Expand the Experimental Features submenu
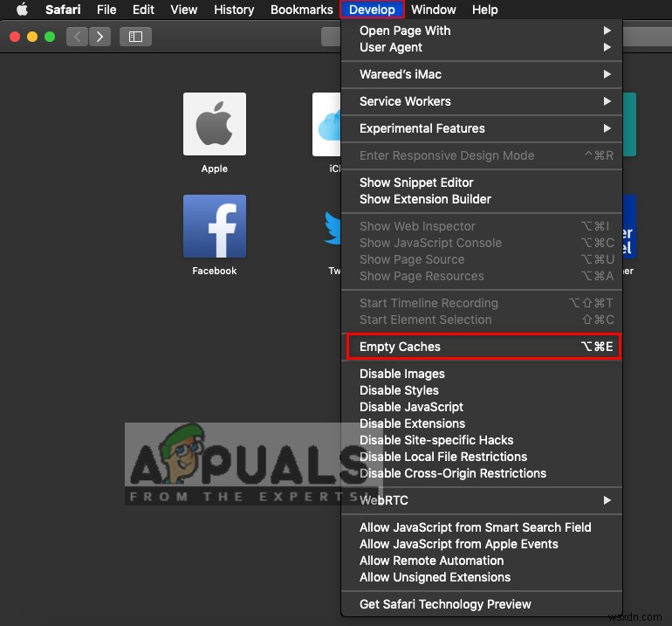Viewport: 672px width, 626px height. (x=482, y=128)
